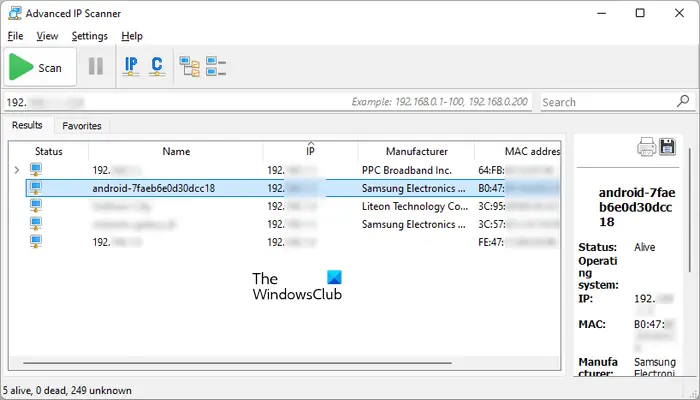
Task: Click the FE:47 MAC address cell
Action: point(517,242)
